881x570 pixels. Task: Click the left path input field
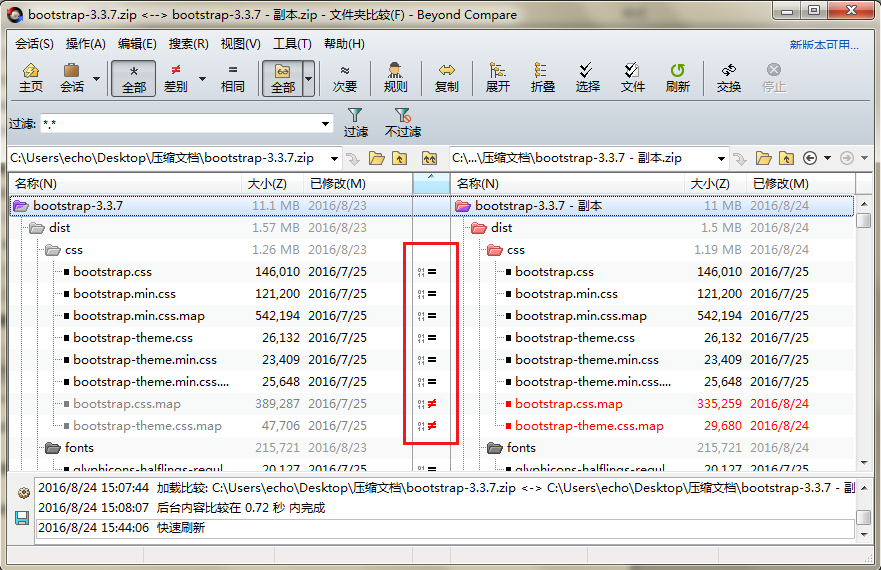pyautogui.click(x=167, y=158)
